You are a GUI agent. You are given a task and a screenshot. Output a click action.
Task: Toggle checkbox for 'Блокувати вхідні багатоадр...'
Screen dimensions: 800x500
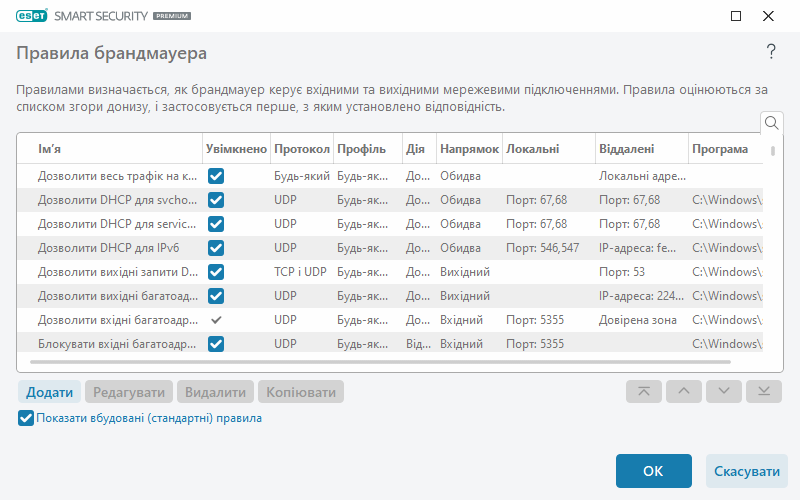click(x=216, y=344)
